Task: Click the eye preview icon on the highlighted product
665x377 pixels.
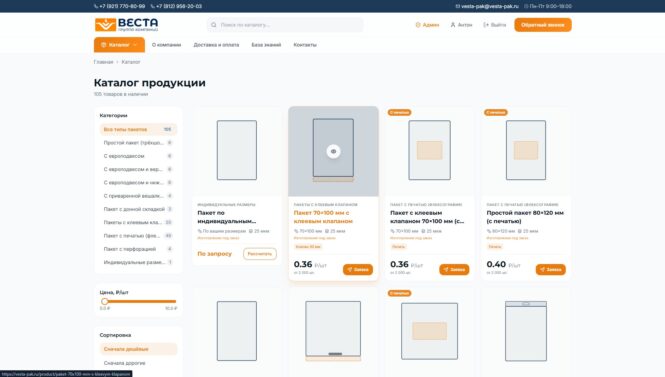Action: pyautogui.click(x=333, y=151)
